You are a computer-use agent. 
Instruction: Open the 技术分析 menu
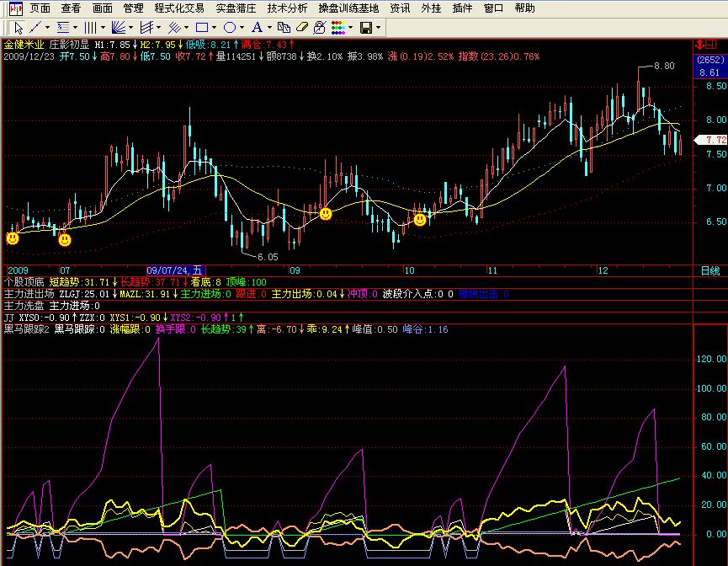[x=287, y=8]
